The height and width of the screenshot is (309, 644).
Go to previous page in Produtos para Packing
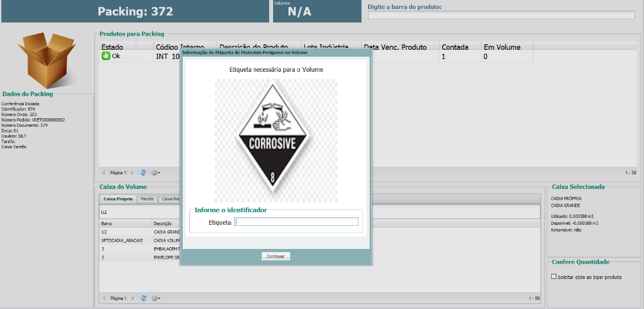click(103, 173)
